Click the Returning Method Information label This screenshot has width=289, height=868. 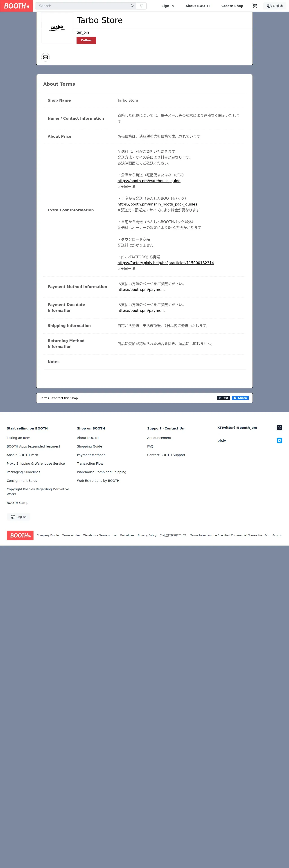(66, 344)
